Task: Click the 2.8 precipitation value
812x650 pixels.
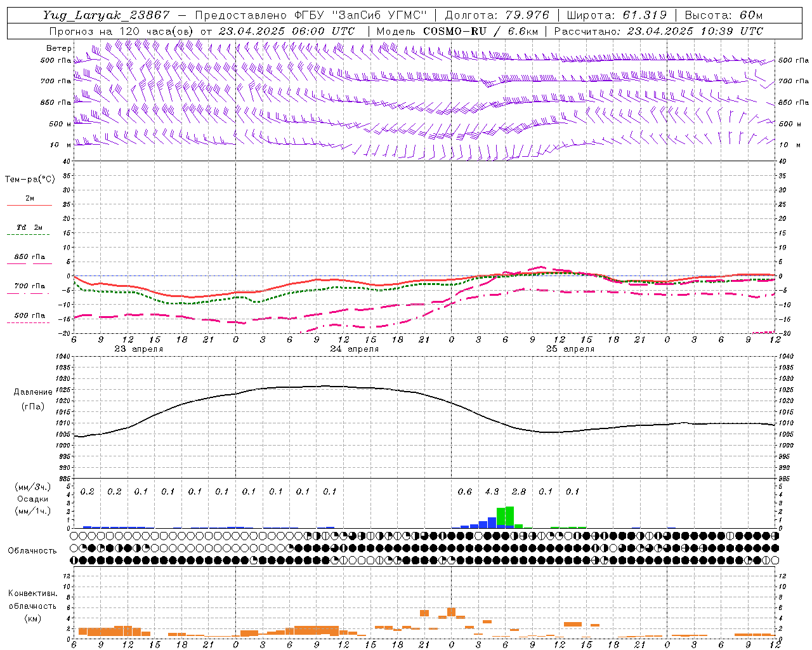Action: click(x=519, y=491)
